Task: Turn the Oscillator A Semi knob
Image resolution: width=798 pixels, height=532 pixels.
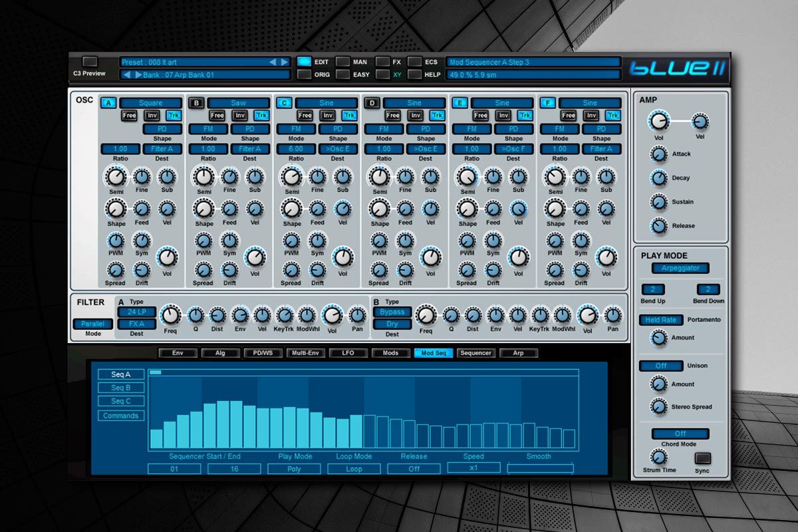Action: [x=115, y=177]
